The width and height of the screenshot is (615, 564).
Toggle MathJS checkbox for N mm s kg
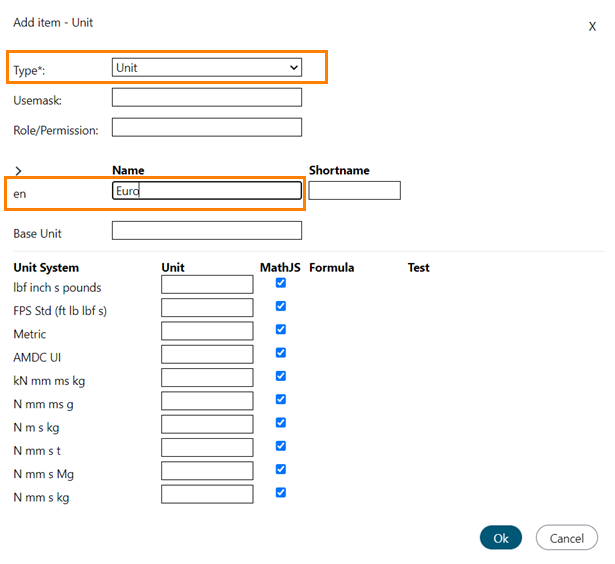click(281, 492)
